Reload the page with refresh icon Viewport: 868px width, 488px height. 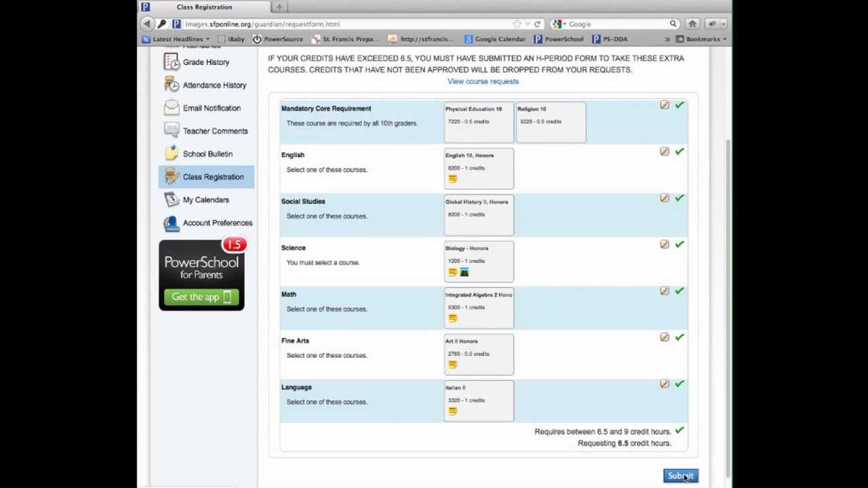pos(537,24)
